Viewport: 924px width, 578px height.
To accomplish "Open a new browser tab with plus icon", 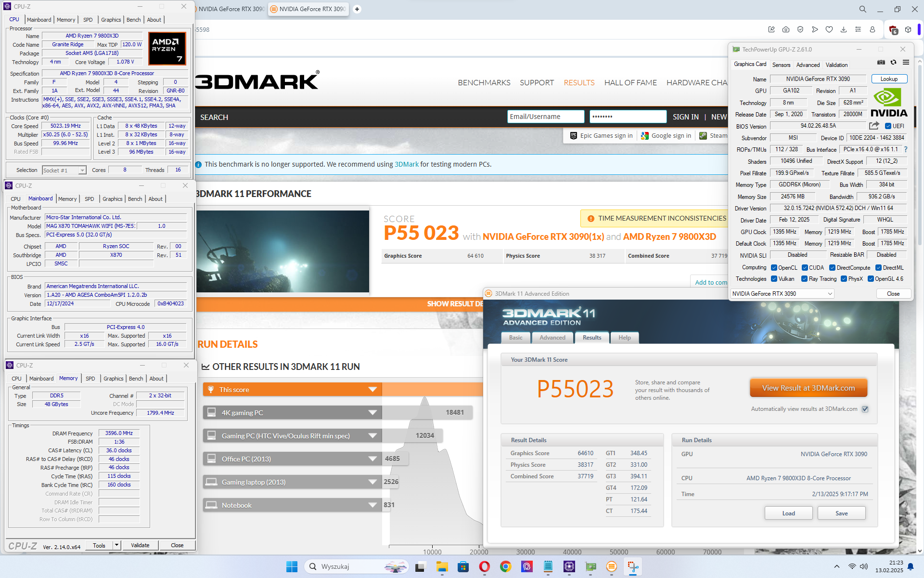I will pyautogui.click(x=357, y=9).
